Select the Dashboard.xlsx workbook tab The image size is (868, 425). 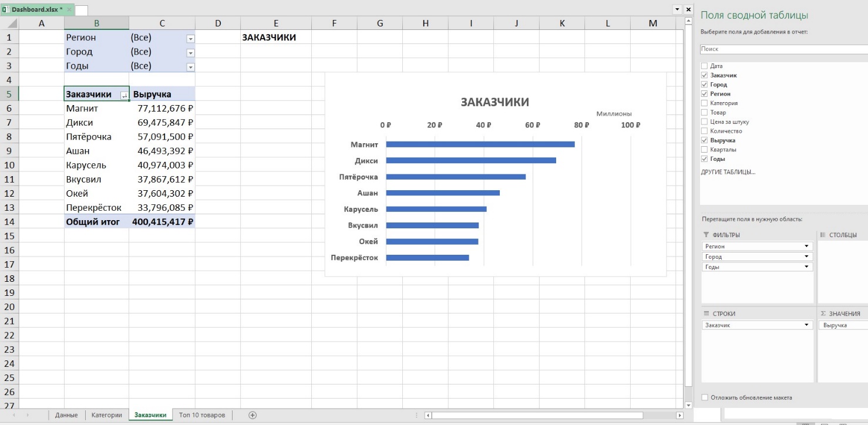tap(36, 9)
